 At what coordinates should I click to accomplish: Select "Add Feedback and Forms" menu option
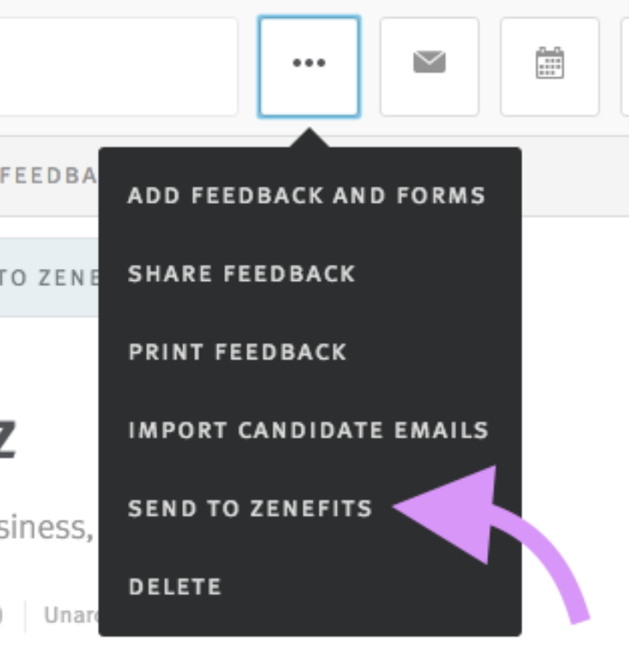click(306, 195)
